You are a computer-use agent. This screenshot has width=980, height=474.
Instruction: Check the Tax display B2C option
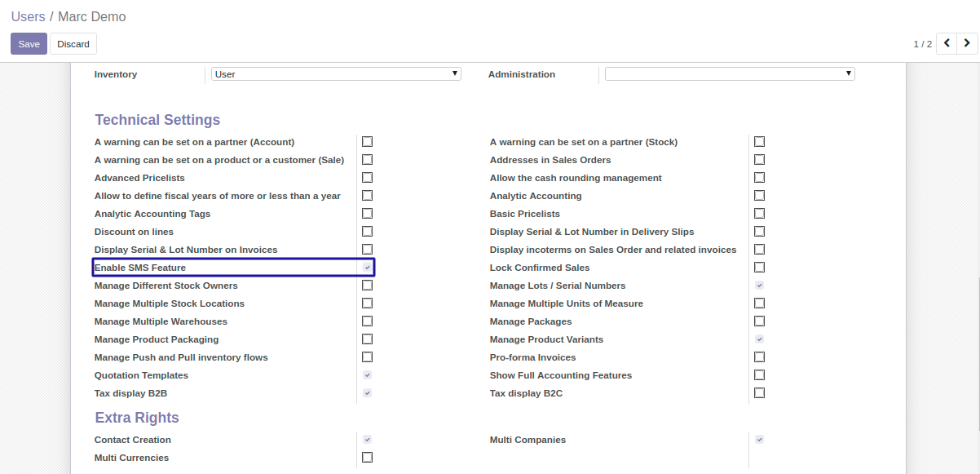[759, 393]
